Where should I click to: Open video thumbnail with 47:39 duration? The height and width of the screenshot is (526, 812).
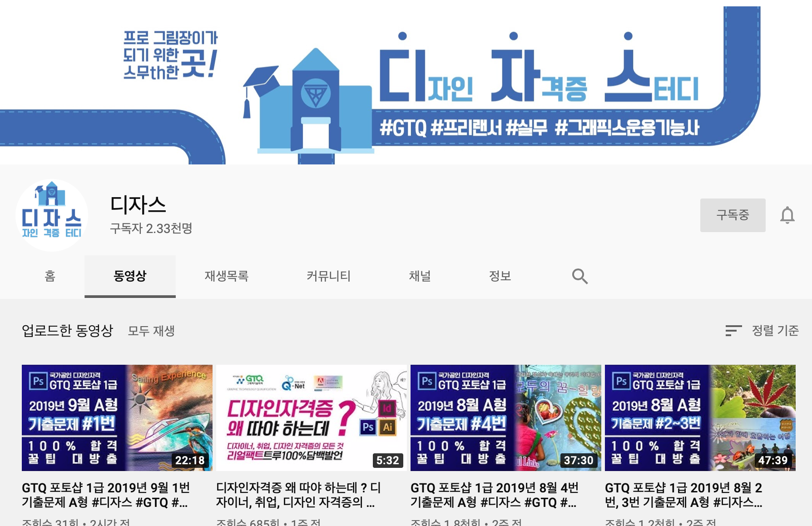click(x=700, y=418)
